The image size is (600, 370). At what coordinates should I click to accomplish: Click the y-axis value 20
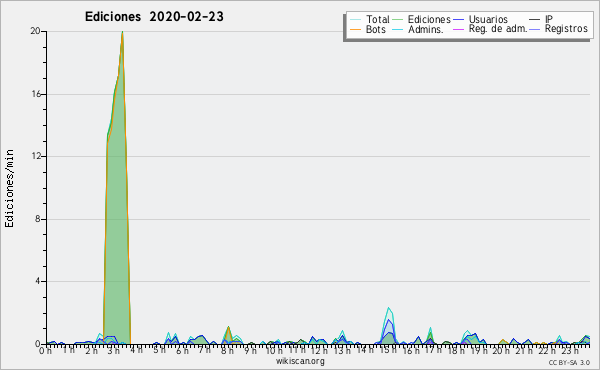tap(35, 31)
